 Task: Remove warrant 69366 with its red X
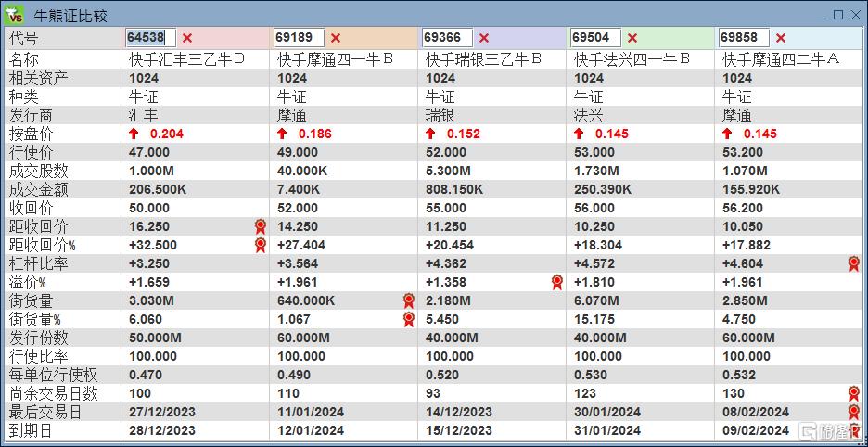(484, 38)
